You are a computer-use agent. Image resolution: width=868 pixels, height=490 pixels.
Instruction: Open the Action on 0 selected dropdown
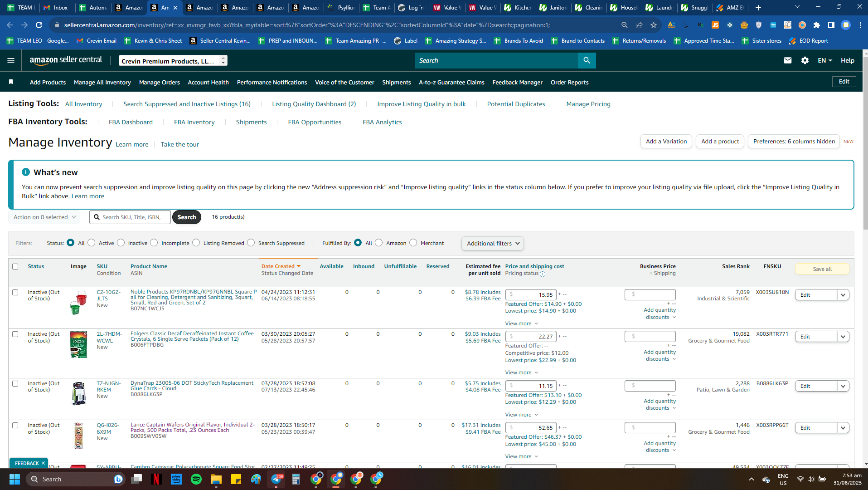44,217
